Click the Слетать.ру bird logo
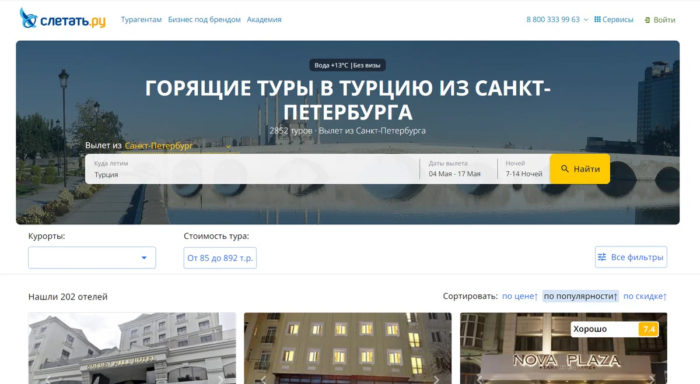700x384 pixels. (x=28, y=18)
